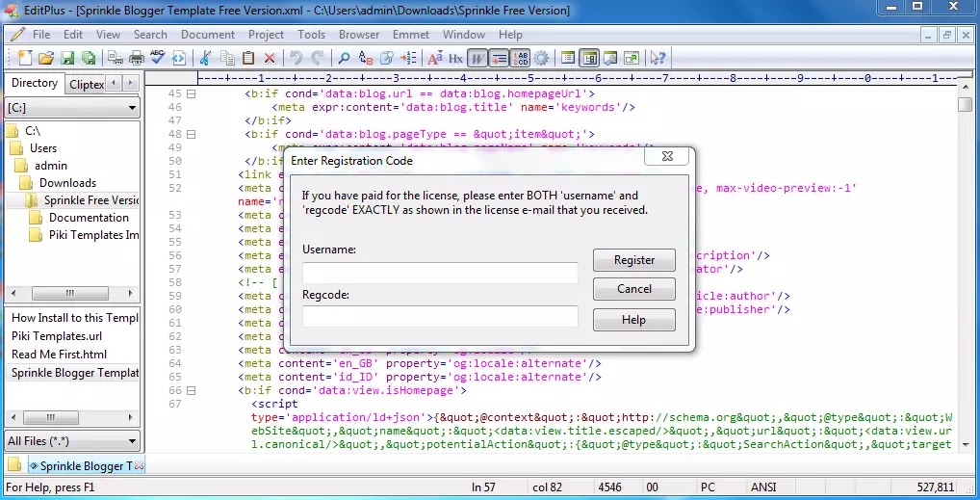Click the Open file folder icon
This screenshot has height=500, width=980.
click(45, 58)
